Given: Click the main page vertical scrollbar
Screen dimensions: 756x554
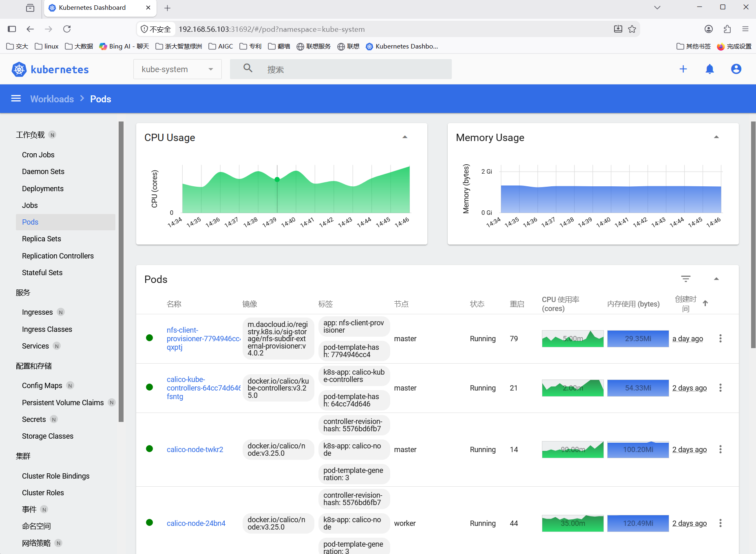Looking at the screenshot, I should point(753,234).
